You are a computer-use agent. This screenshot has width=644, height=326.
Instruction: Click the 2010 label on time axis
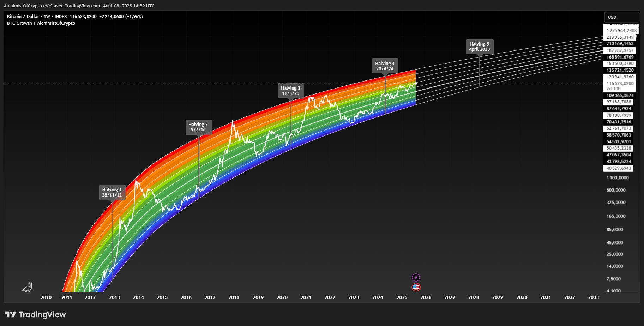[46, 297]
